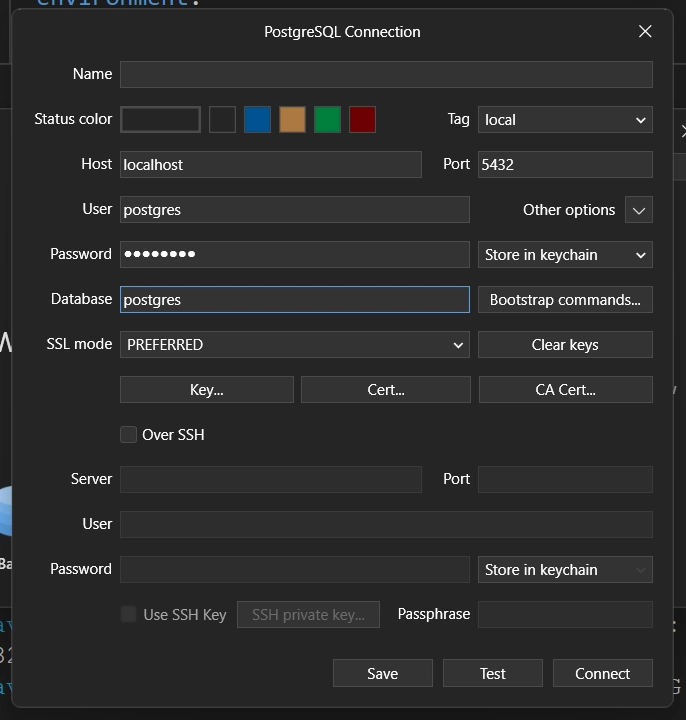Expand Other options chevron
Image resolution: width=686 pixels, height=720 pixels.
pyautogui.click(x=639, y=210)
